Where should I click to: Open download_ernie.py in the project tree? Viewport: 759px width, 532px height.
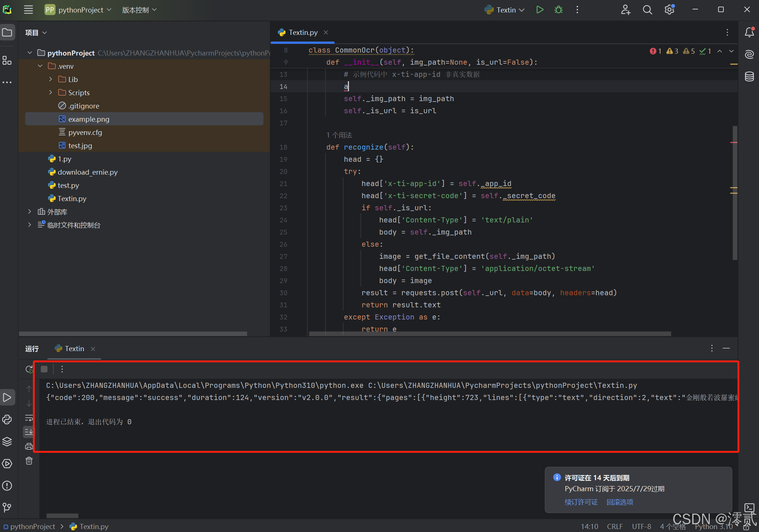tap(88, 172)
